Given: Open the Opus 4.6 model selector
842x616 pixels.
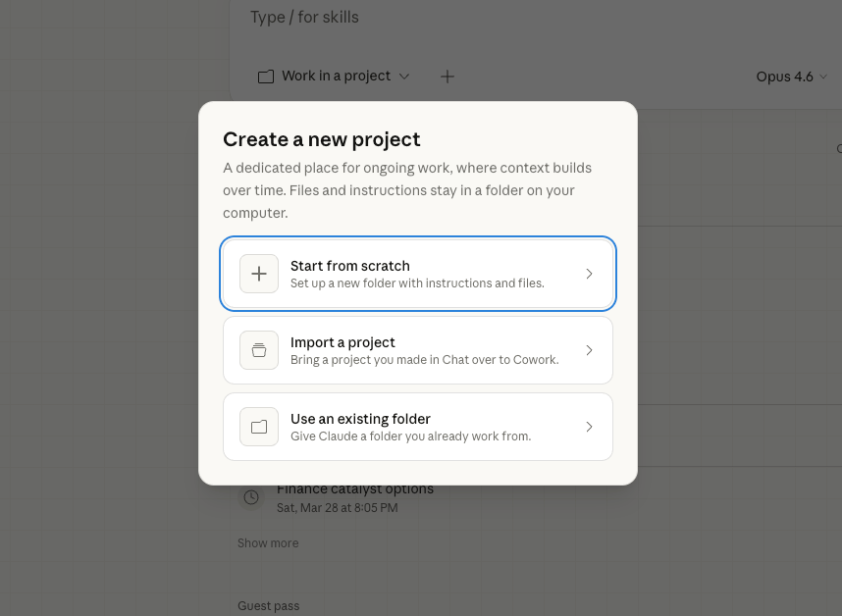Looking at the screenshot, I should pos(791,77).
